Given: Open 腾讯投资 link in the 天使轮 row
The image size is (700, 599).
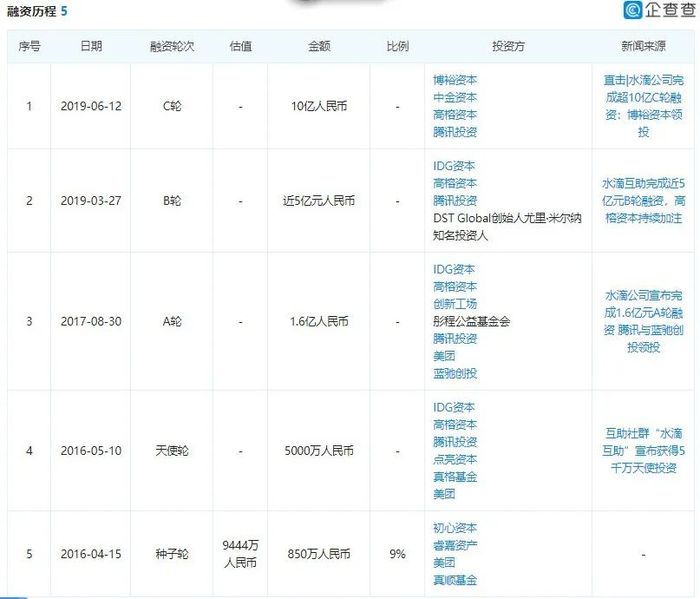Looking at the screenshot, I should tap(455, 442).
